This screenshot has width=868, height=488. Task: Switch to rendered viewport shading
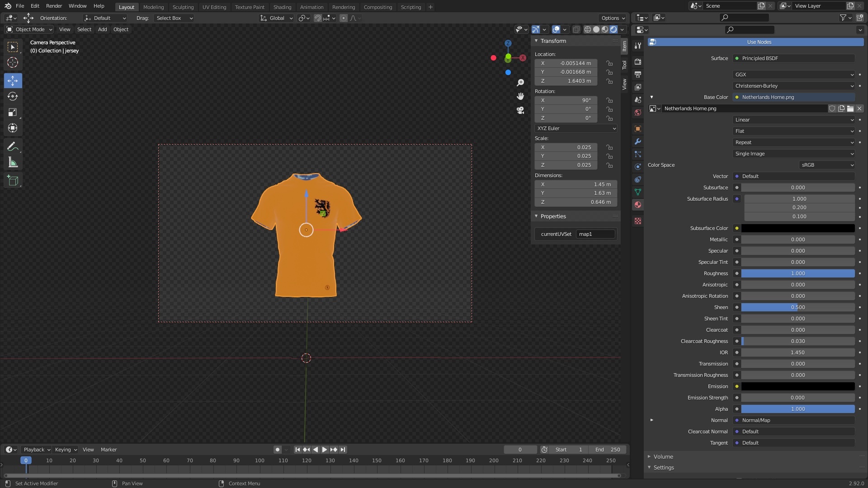point(613,29)
